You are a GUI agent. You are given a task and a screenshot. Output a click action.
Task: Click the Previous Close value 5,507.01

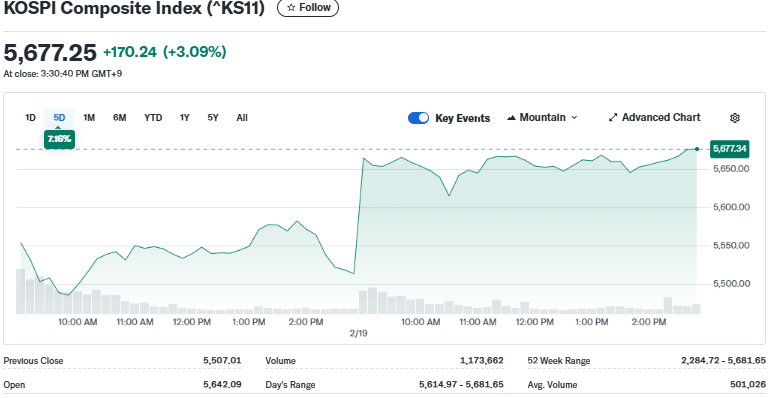(x=222, y=361)
